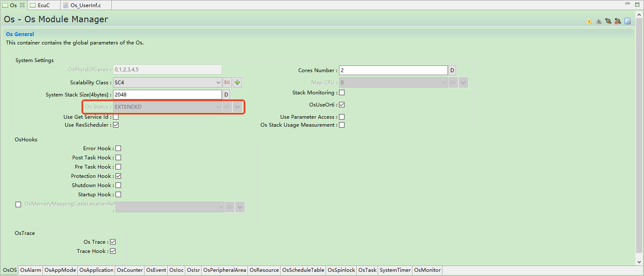Disable the OsUseOrti checkbox
The image size is (644, 276).
pyautogui.click(x=342, y=105)
